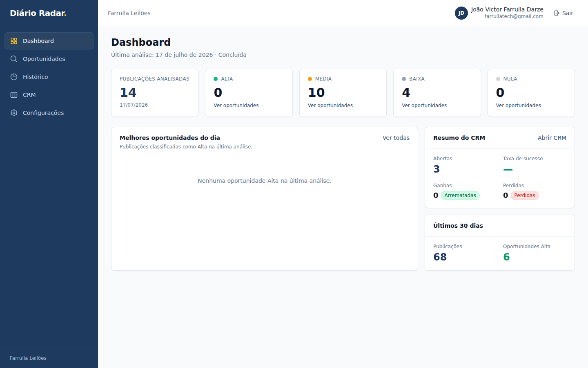Click the number 14 publicações analisadas
The width and height of the screenshot is (588, 368).
[x=128, y=92]
